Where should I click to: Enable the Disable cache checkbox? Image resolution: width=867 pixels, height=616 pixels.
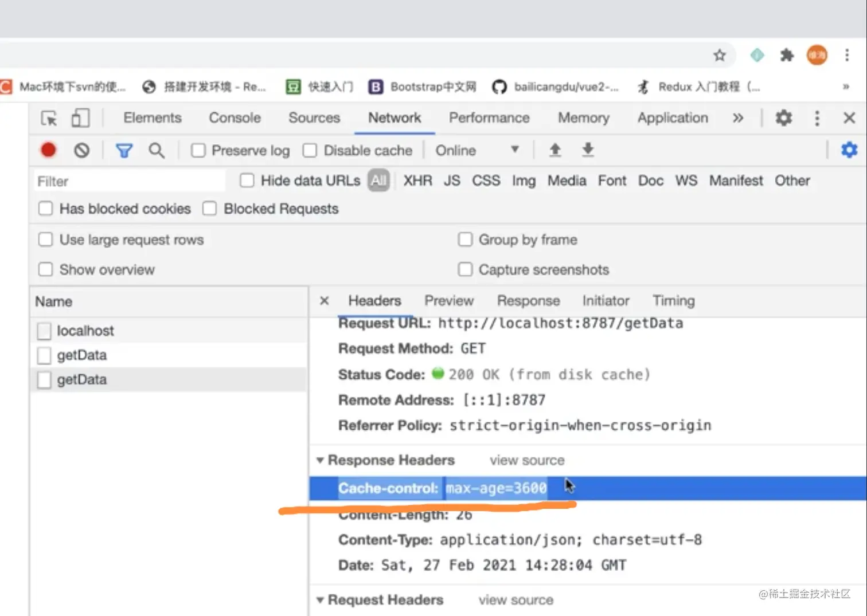(310, 150)
